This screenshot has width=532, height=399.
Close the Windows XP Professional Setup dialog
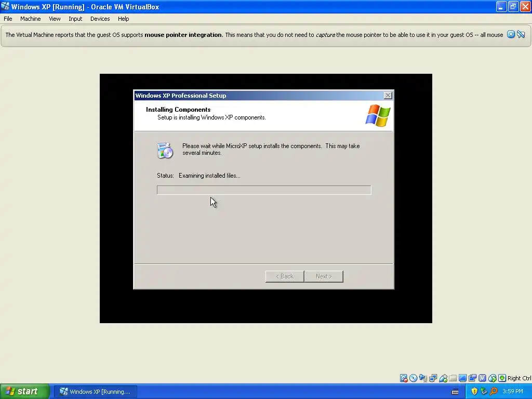(388, 96)
